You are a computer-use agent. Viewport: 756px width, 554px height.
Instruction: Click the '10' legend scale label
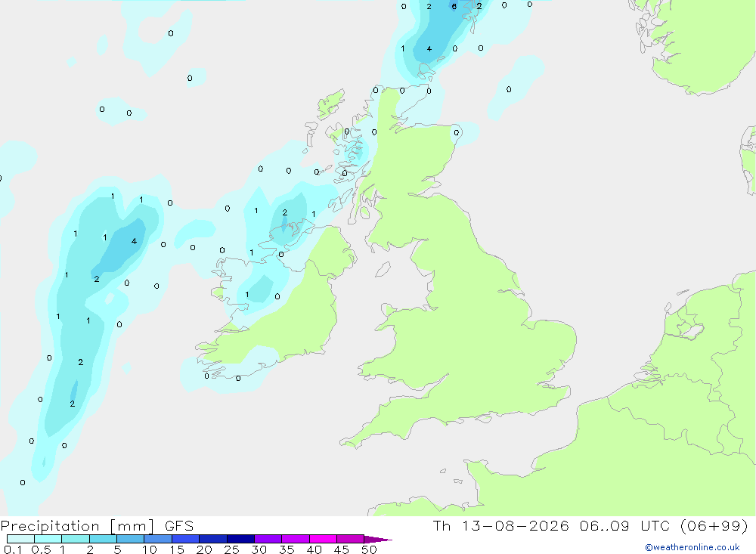[149, 549]
